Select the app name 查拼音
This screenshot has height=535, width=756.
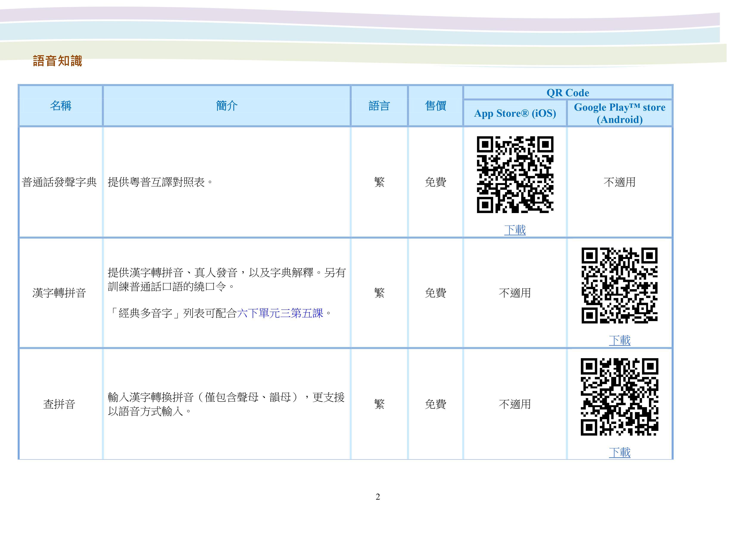point(59,404)
